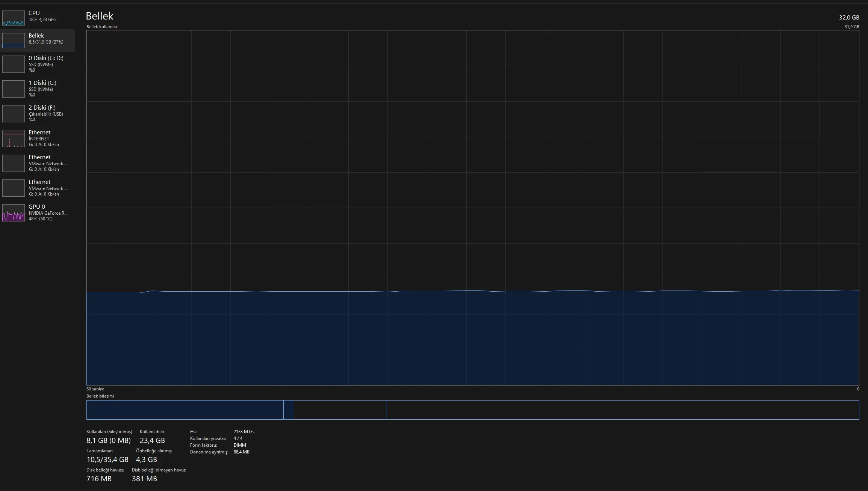Open the CPU performance mini graph
Image resolution: width=868 pixels, height=491 pixels.
(x=14, y=18)
